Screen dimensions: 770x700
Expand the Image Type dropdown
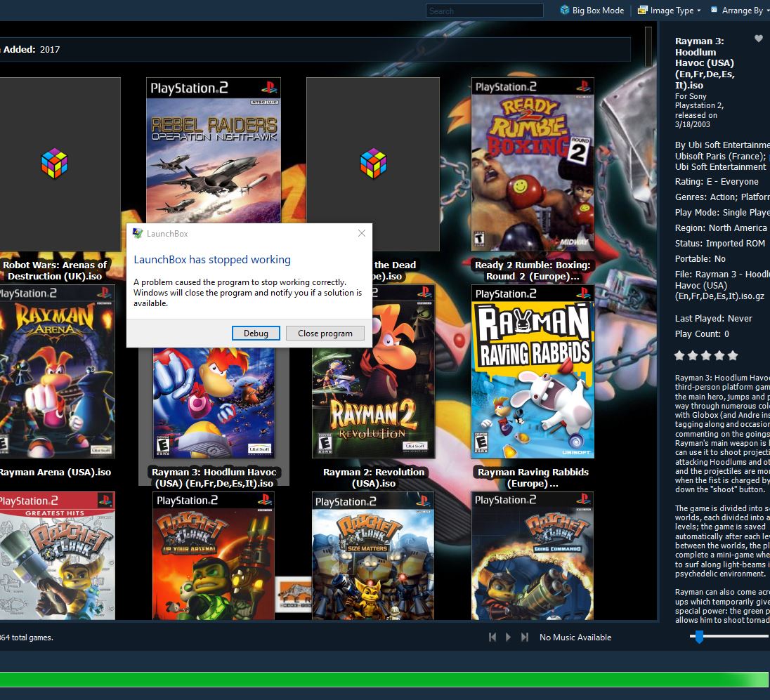pyautogui.click(x=670, y=11)
